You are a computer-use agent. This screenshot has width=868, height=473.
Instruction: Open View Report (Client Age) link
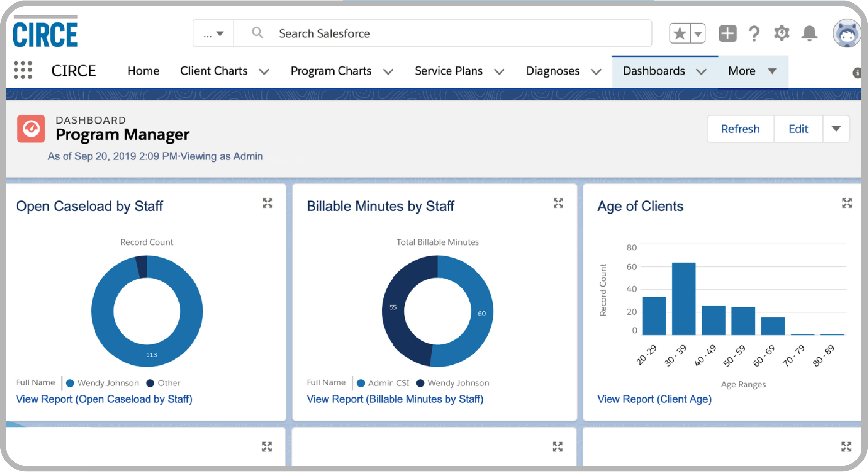tap(654, 399)
